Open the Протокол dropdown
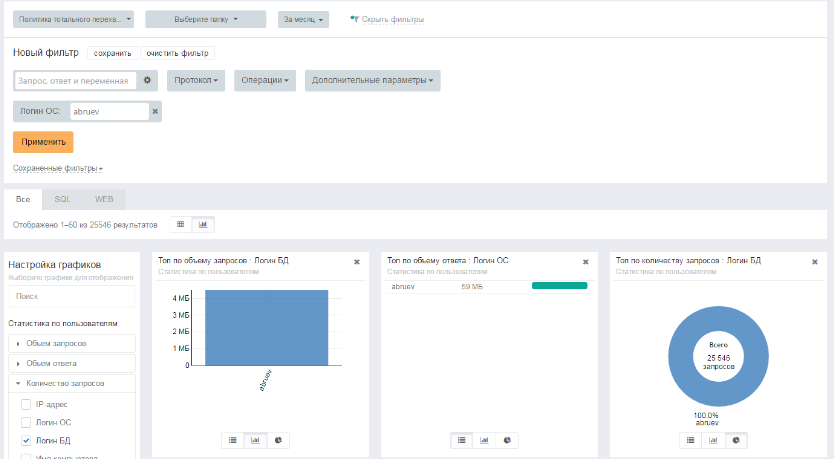Image resolution: width=834 pixels, height=459 pixels. 196,80
